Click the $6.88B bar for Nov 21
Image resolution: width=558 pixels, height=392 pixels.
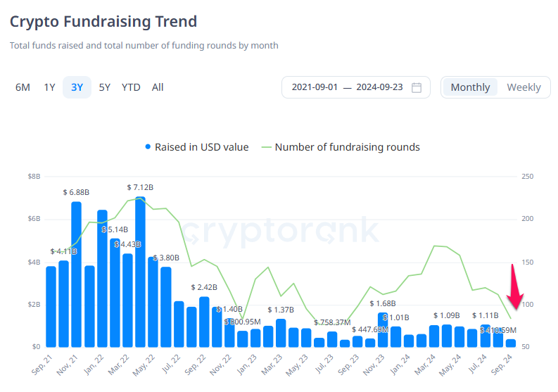pyautogui.click(x=76, y=274)
